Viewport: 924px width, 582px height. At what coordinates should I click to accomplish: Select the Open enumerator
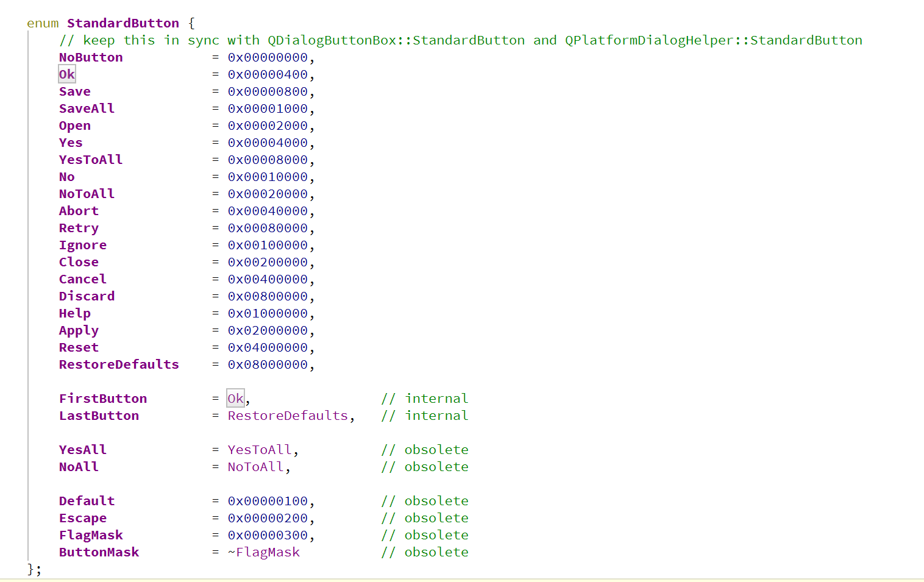click(x=75, y=126)
